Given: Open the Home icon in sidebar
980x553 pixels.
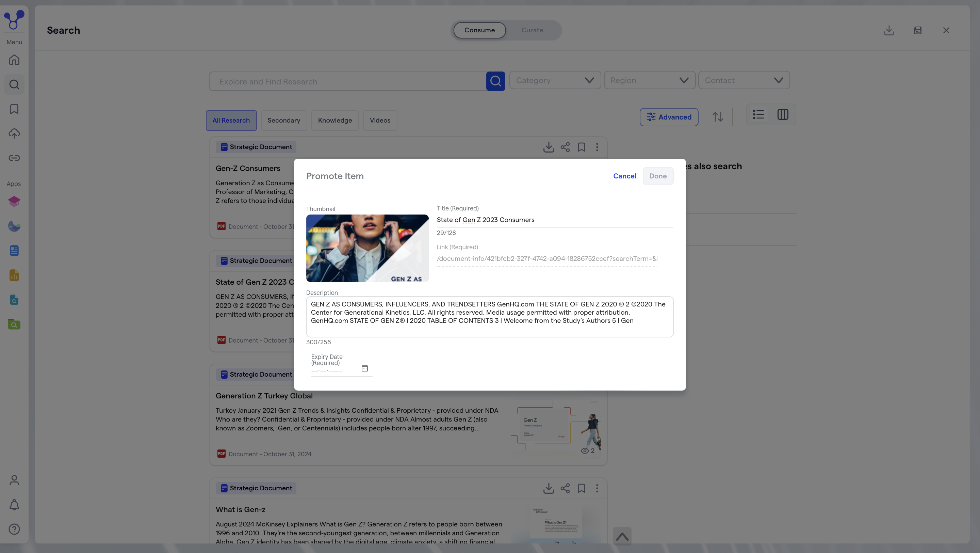Looking at the screenshot, I should [x=14, y=60].
